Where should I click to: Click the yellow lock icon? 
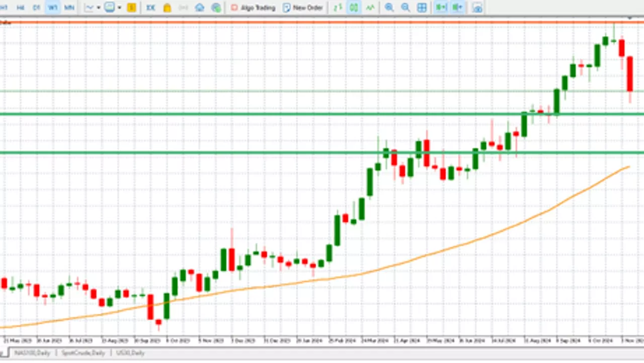[167, 8]
